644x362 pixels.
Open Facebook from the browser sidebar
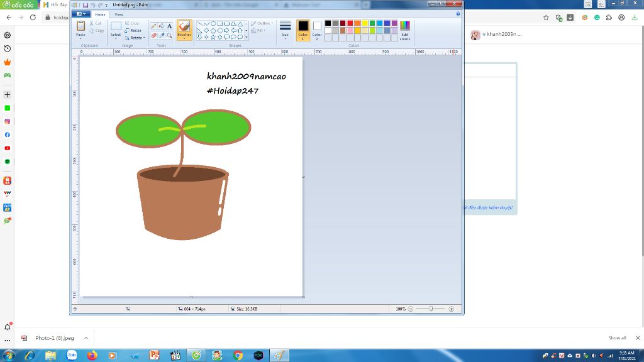pos(8,134)
